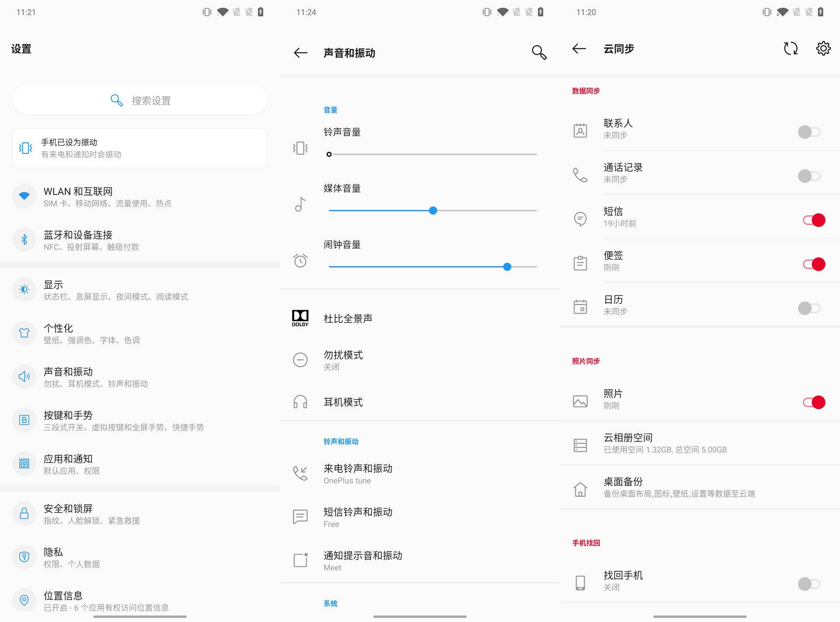Tap the do-not-disturb icon for 勿扰模式

pyautogui.click(x=300, y=360)
